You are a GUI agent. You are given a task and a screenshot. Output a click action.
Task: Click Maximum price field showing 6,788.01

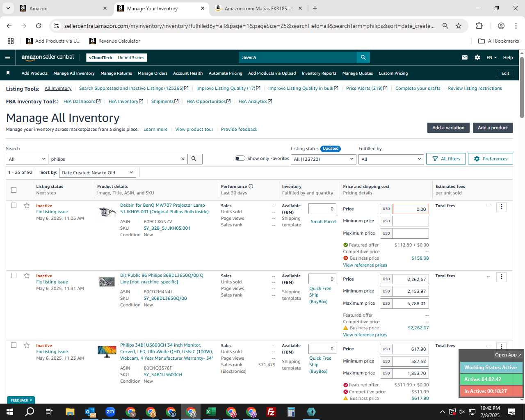click(411, 304)
